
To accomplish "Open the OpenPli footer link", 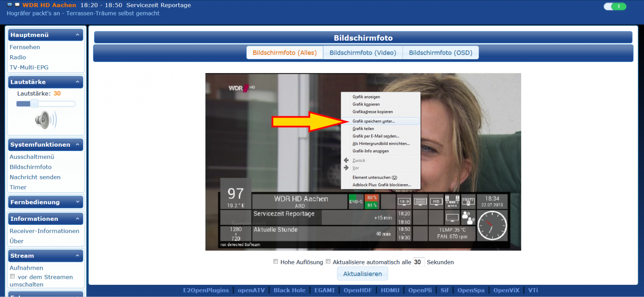I will pos(420,290).
